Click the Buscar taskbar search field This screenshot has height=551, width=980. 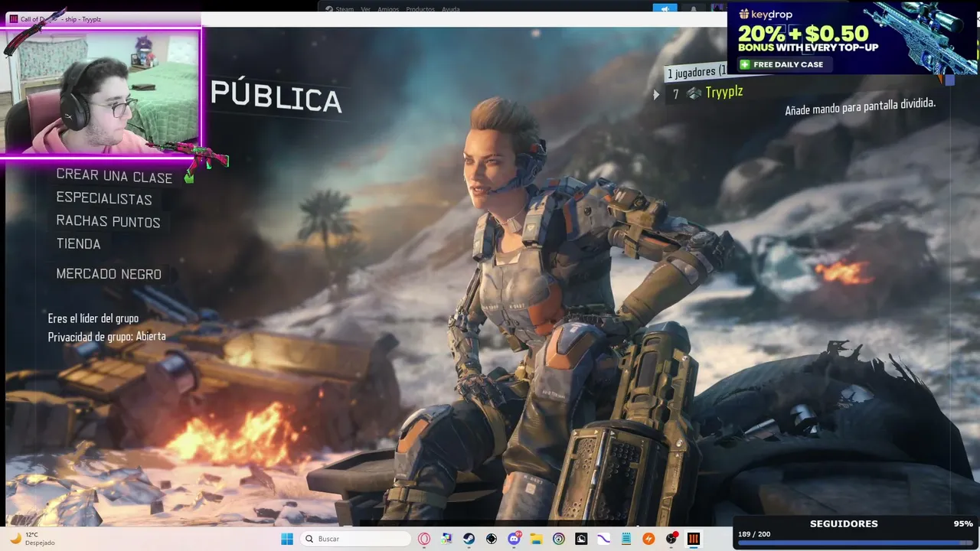[355, 539]
